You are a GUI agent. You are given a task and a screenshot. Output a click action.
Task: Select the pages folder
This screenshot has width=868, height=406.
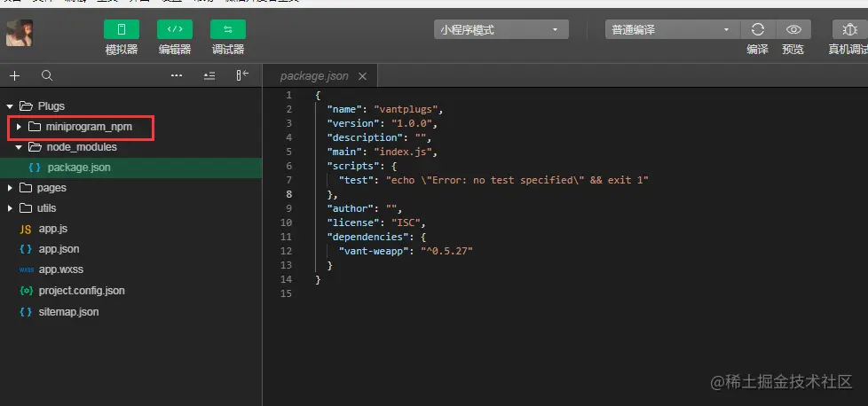click(51, 188)
